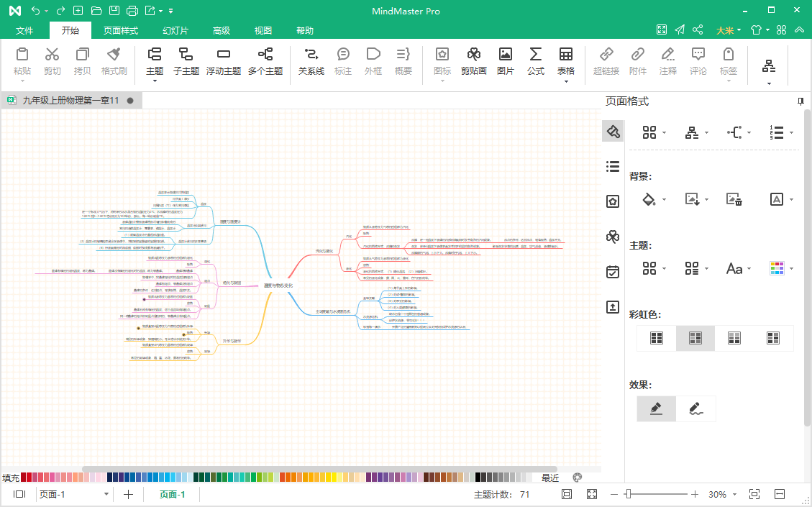Switch to the 高级 tab
Screen dimensions: 812x507
tap(221, 30)
